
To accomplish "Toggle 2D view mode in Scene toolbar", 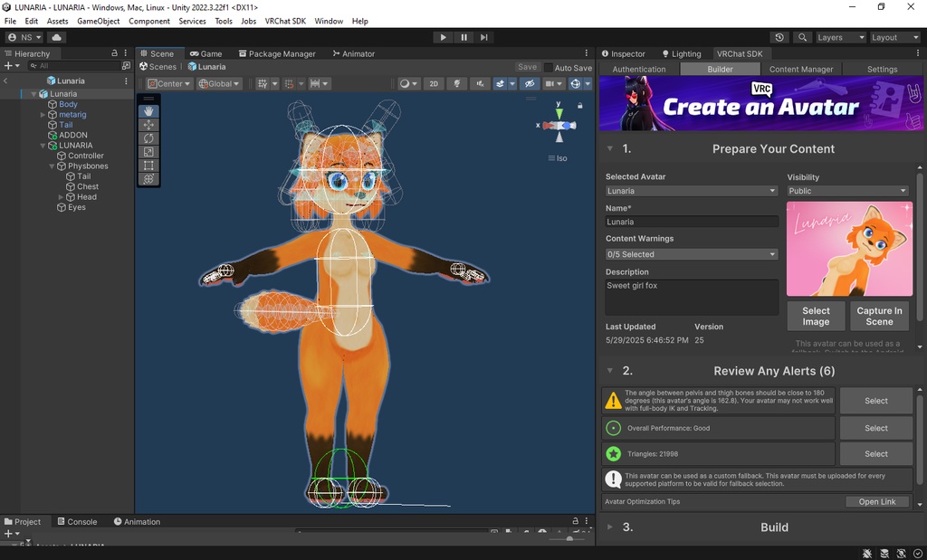I will [x=434, y=83].
